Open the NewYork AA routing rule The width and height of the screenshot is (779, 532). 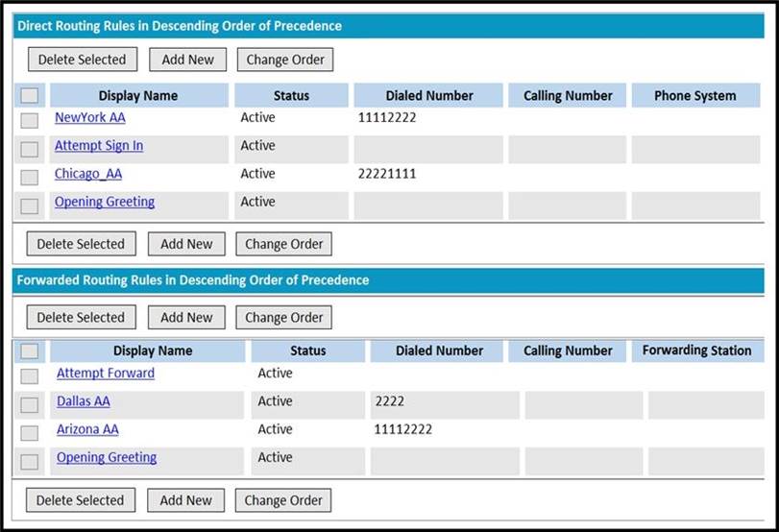(x=89, y=117)
